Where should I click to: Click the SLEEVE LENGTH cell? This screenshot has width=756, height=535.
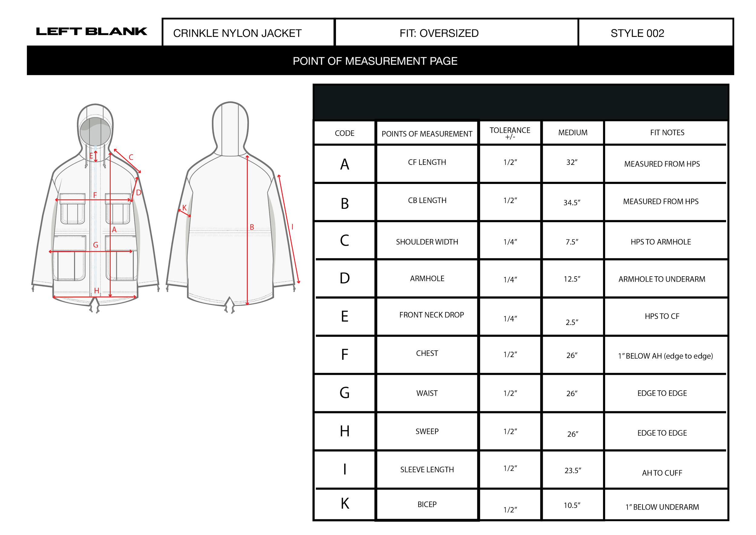point(427,469)
